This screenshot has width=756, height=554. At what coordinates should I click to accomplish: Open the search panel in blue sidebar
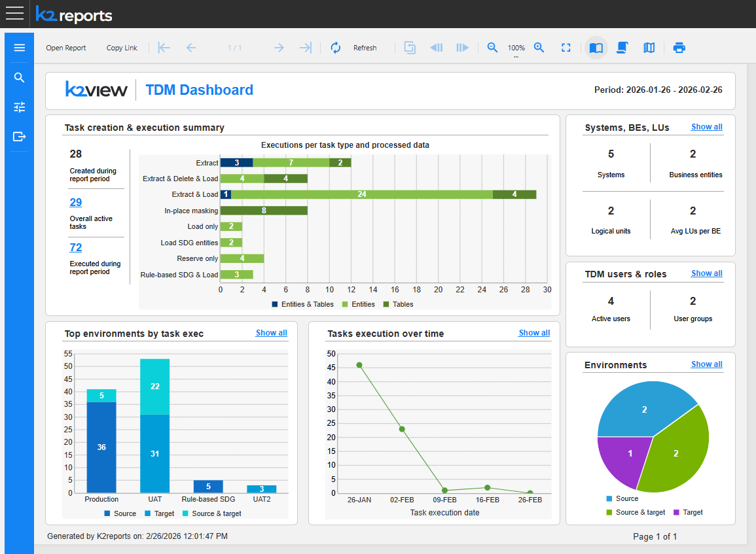coord(19,78)
